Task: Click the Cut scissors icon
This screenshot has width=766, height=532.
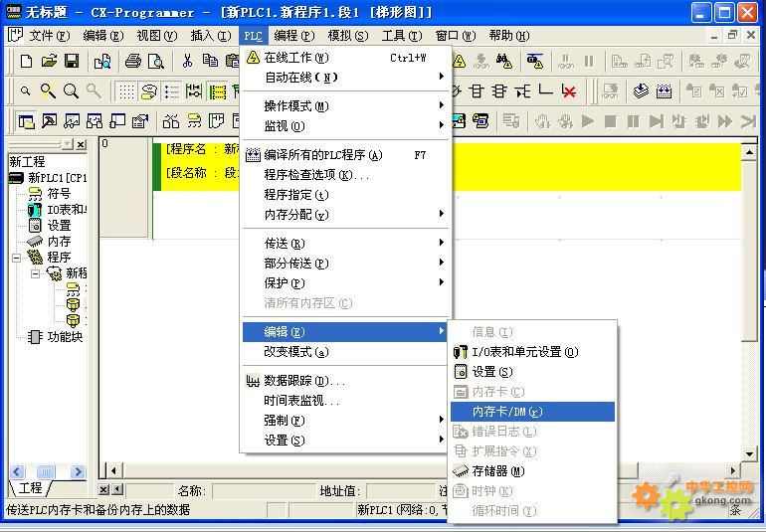Action: point(187,61)
